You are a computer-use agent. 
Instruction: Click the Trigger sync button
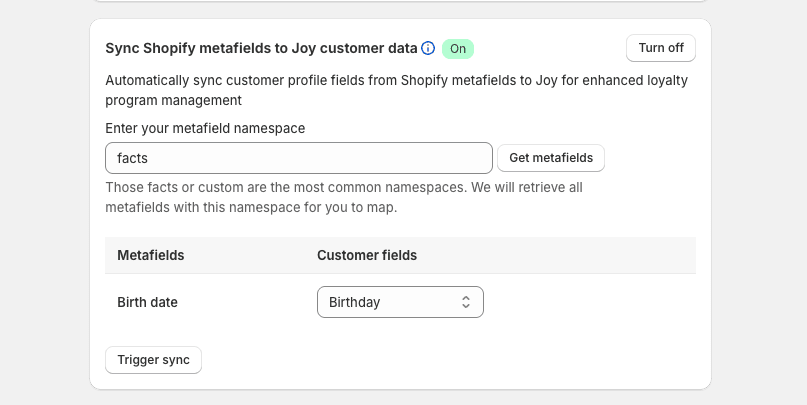(153, 360)
